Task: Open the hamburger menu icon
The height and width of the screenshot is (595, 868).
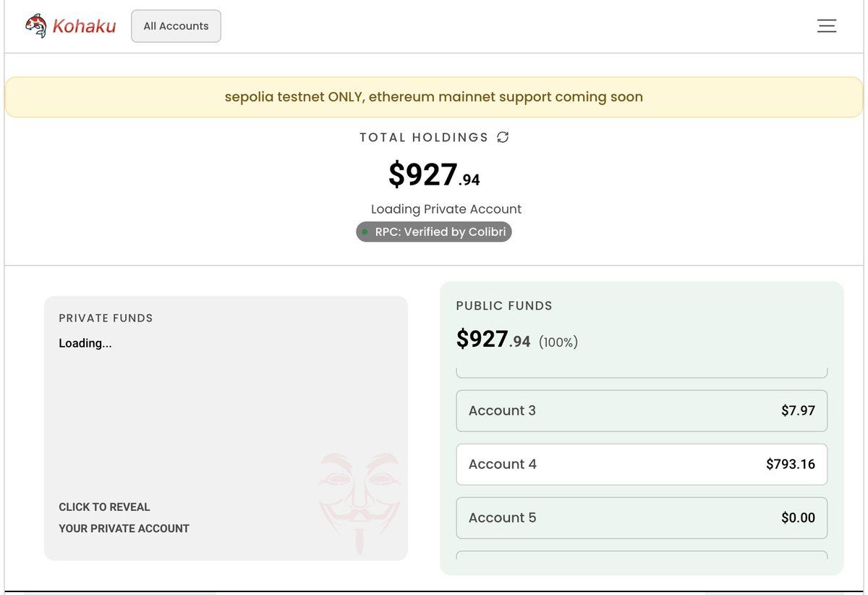Action: pos(827,26)
